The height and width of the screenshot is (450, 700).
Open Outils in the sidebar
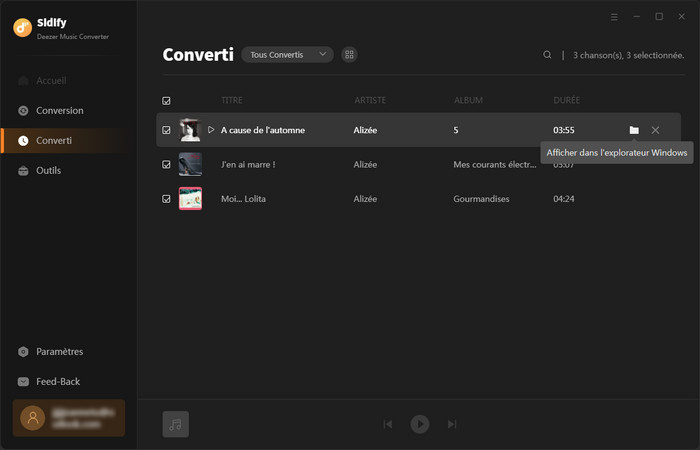[x=48, y=170]
